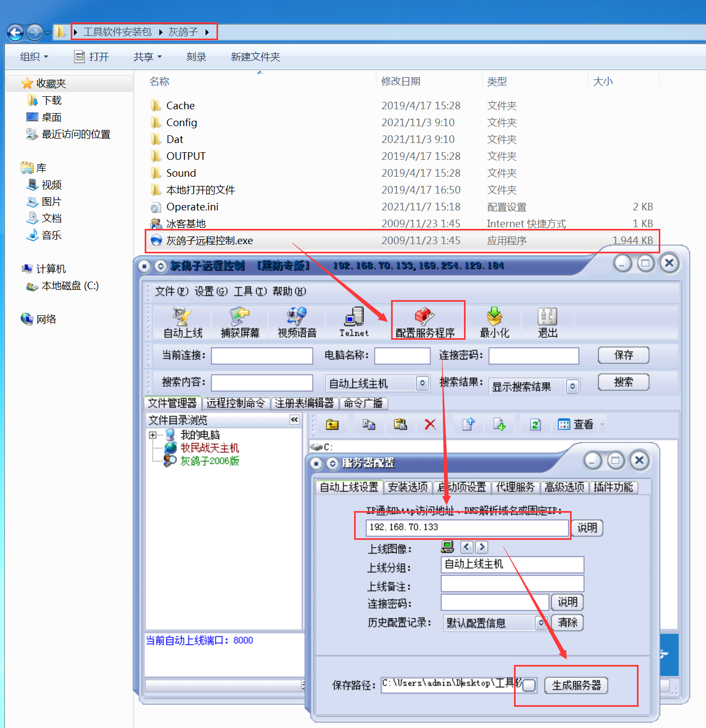Image resolution: width=706 pixels, height=728 pixels.
Task: Select 灰鸽子2006版 in the tree
Action: click(x=209, y=461)
